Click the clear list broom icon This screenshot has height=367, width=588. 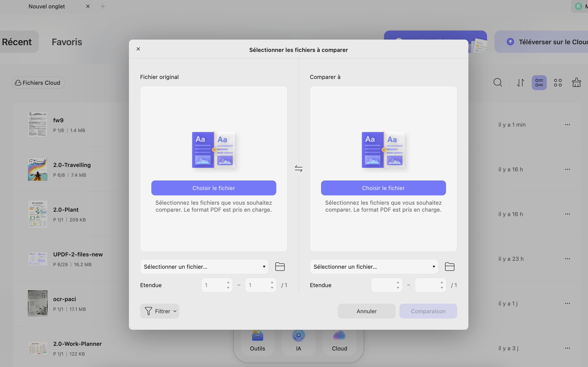tap(576, 82)
